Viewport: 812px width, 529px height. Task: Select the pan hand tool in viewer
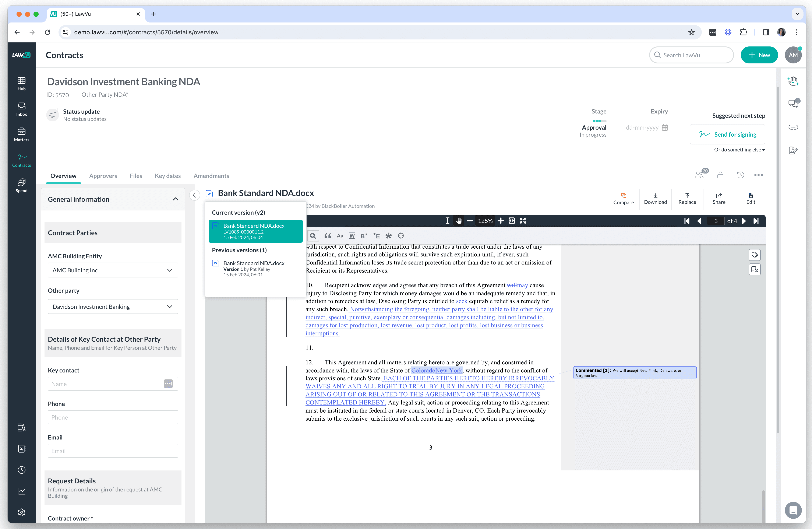459,221
